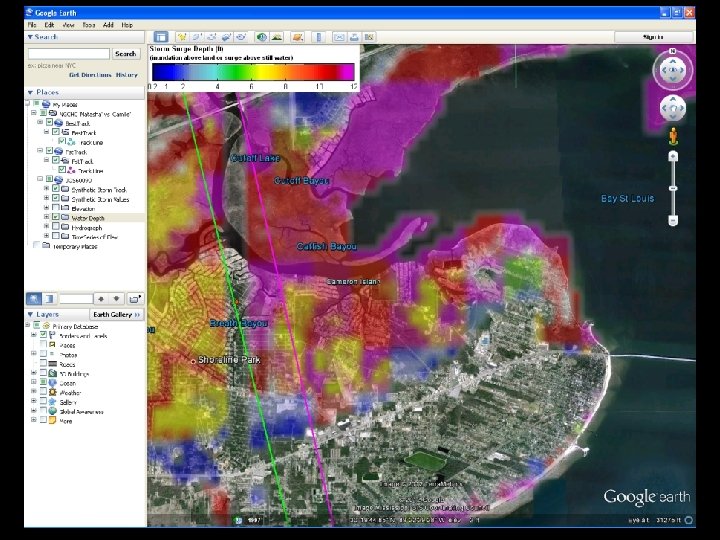Uncheck the Synthetic Storm Values checkbox
The height and width of the screenshot is (540, 720).
pyautogui.click(x=56, y=199)
